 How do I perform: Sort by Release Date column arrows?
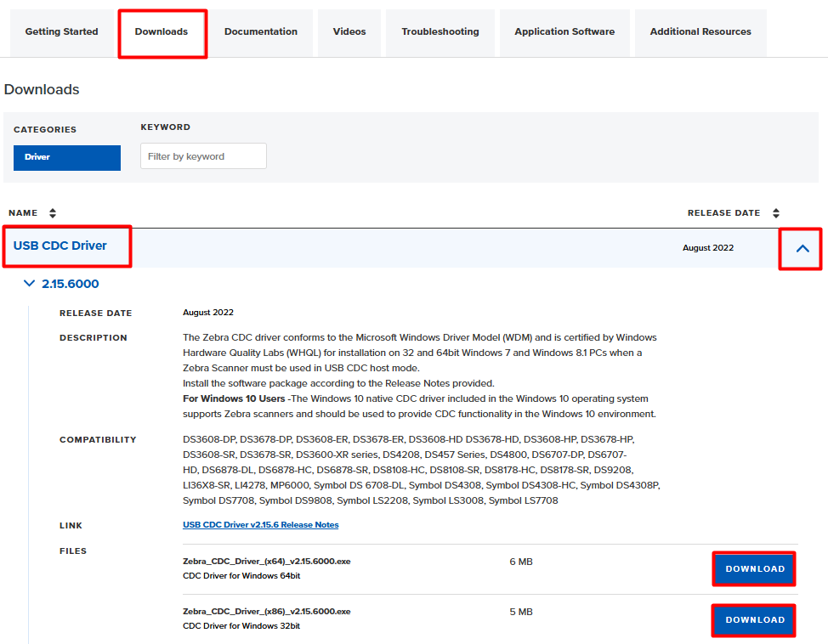tap(775, 213)
